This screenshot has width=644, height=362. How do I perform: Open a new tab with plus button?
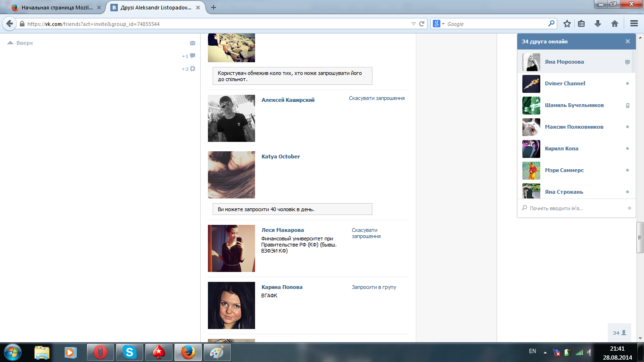[x=214, y=8]
